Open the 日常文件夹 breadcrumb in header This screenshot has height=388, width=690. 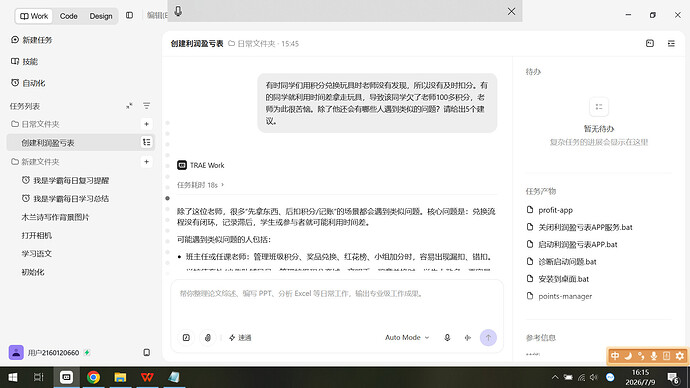(x=252, y=44)
